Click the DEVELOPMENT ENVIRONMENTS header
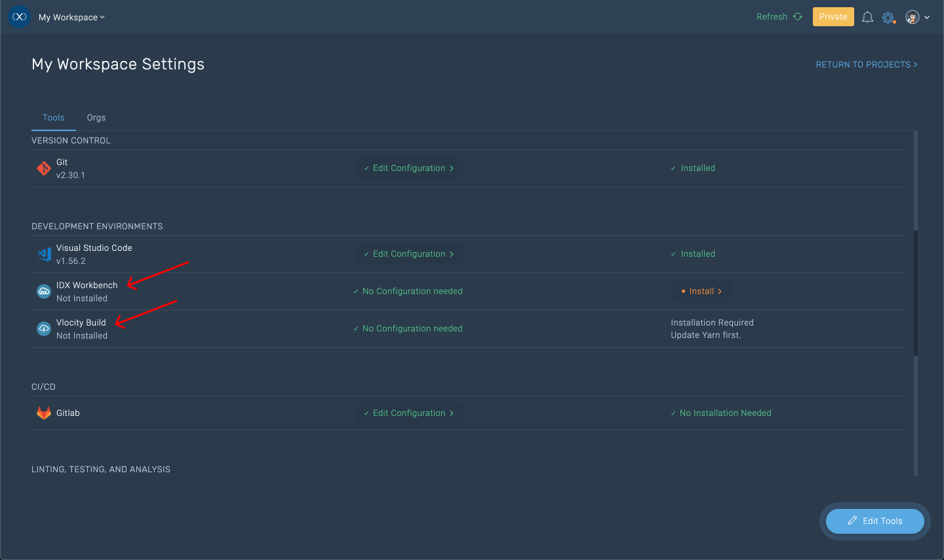Screen dimensions: 944x560 pyautogui.click(x=97, y=227)
